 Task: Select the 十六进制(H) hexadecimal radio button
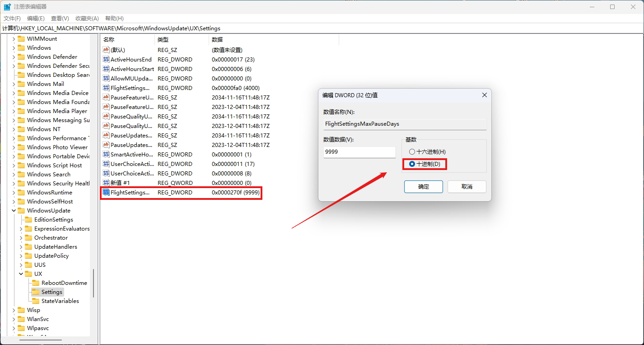pyautogui.click(x=412, y=152)
